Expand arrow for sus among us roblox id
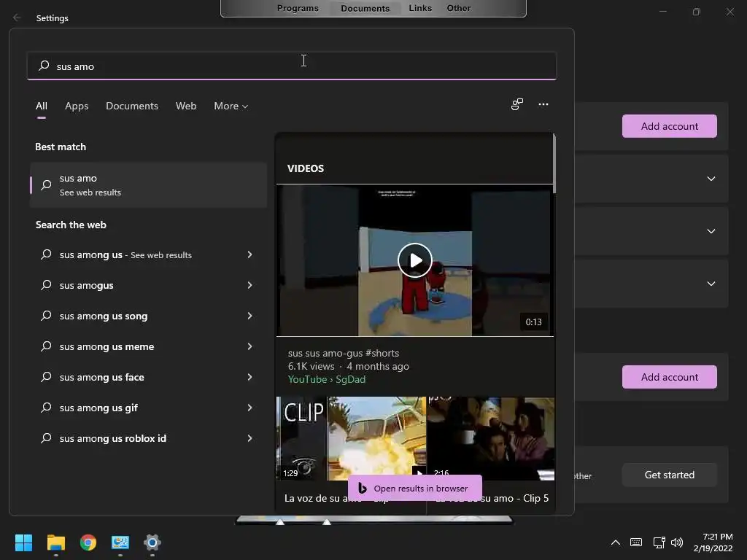The image size is (747, 560). click(x=249, y=438)
